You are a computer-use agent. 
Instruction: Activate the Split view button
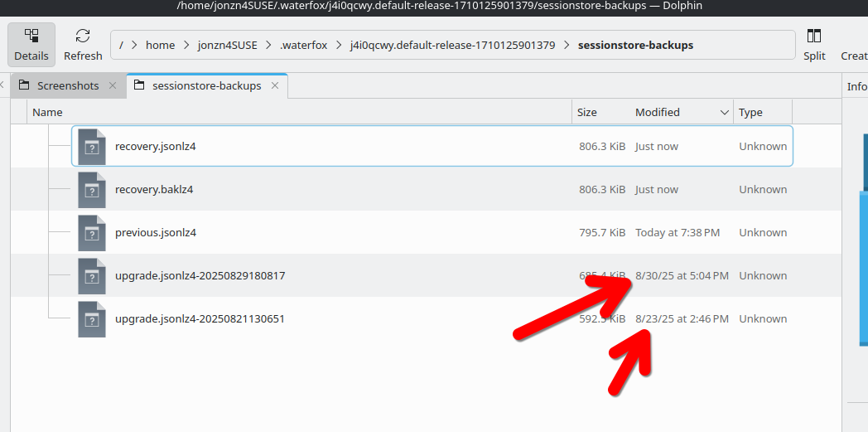814,44
